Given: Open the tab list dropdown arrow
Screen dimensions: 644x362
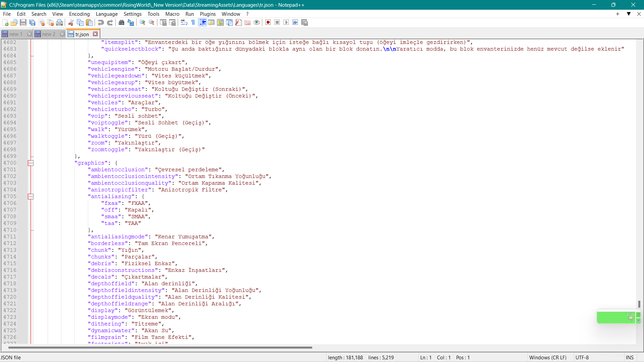Looking at the screenshot, I should coord(629,14).
